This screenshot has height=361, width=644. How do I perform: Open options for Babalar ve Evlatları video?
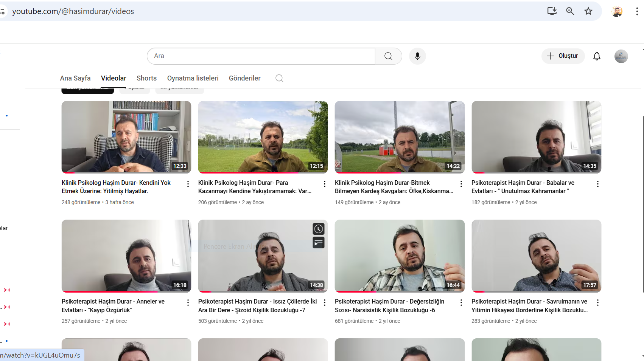tap(597, 184)
